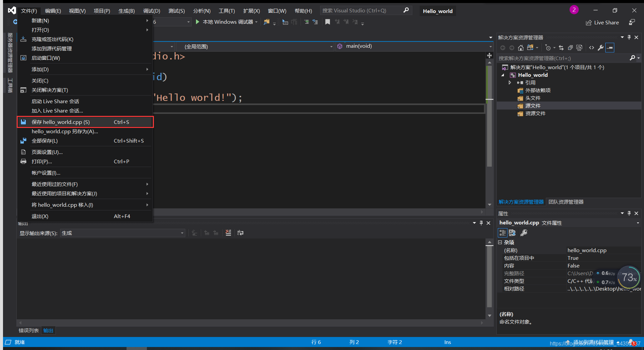644x350 pixels.
Task: Toggle the preview selected items icon in Solution Explorer
Action: (610, 47)
